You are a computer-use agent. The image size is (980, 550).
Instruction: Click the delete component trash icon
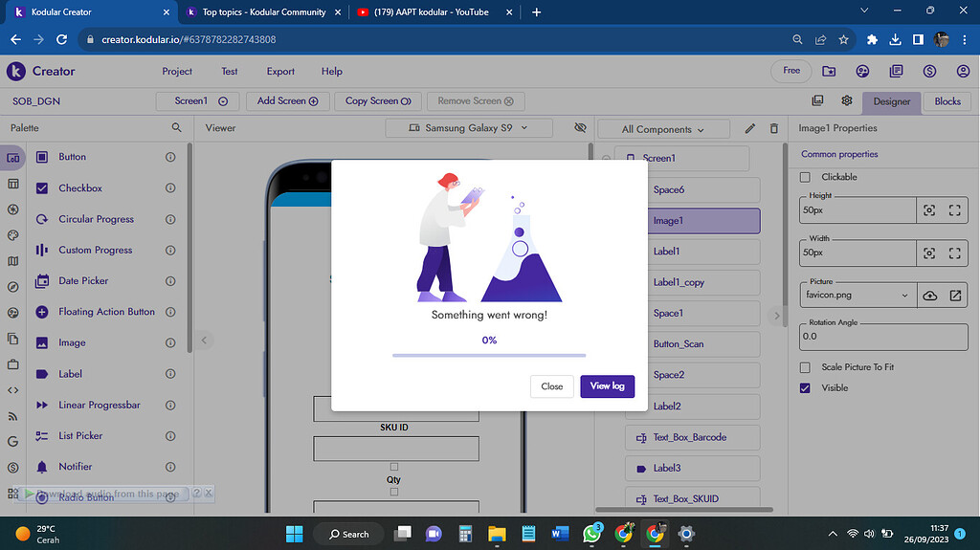773,128
